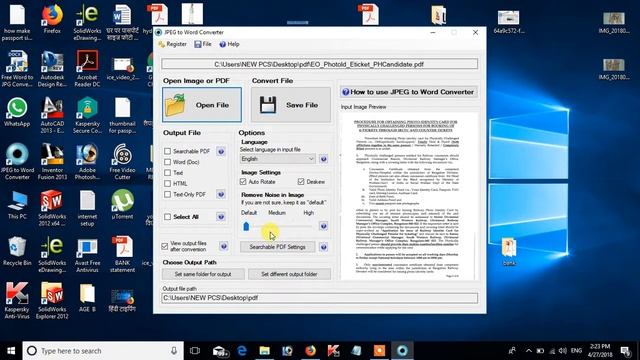The width and height of the screenshot is (640, 360).
Task: Click the help icon beside Text-Only PDF
Action: point(221,194)
